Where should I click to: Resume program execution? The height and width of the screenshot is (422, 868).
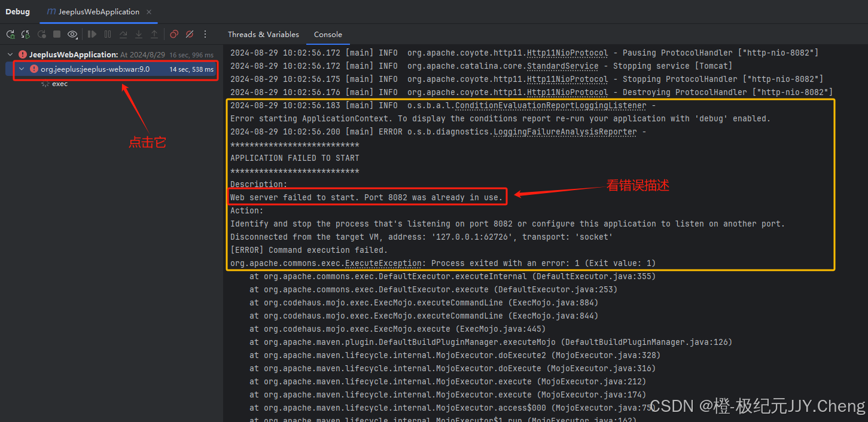(92, 35)
